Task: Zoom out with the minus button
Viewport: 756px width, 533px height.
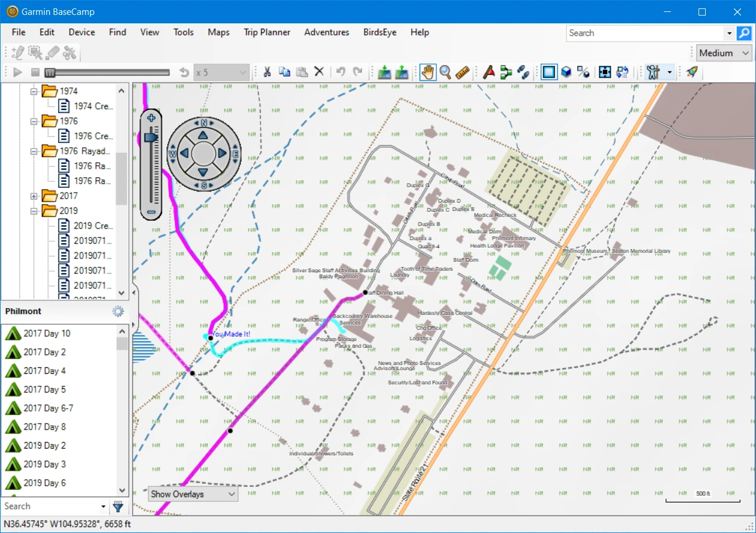Action: [151, 212]
